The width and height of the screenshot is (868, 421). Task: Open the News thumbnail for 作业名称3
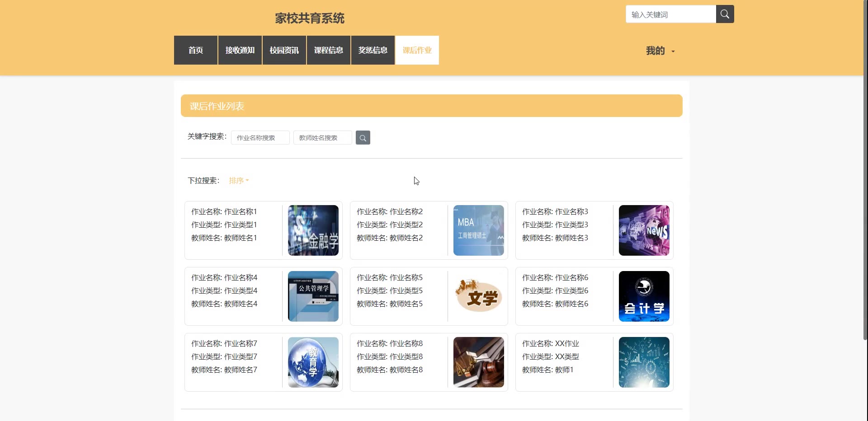point(644,230)
